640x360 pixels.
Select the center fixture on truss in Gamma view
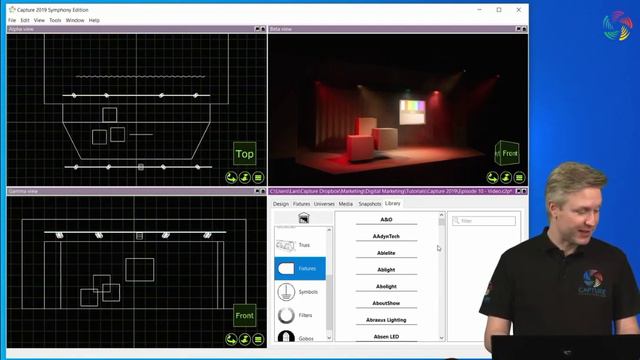click(x=139, y=236)
